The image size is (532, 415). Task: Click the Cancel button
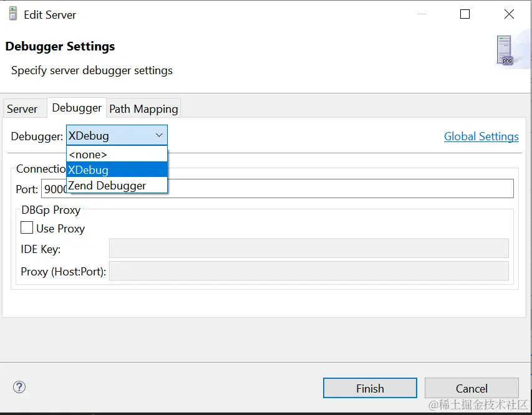pyautogui.click(x=471, y=388)
